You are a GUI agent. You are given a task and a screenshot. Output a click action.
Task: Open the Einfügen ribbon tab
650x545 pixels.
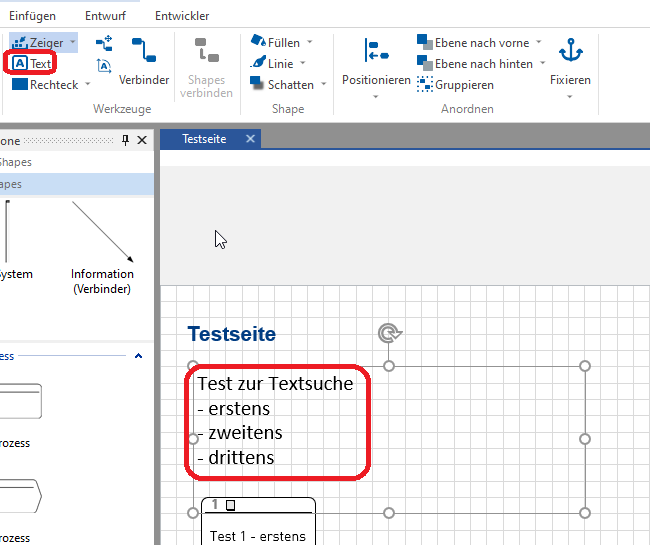(32, 16)
